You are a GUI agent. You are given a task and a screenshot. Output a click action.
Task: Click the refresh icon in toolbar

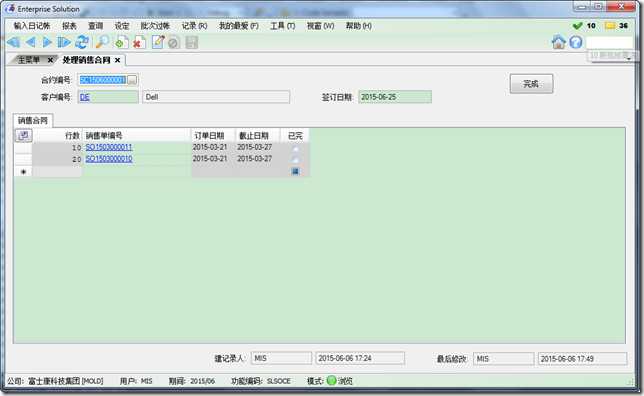coord(82,42)
